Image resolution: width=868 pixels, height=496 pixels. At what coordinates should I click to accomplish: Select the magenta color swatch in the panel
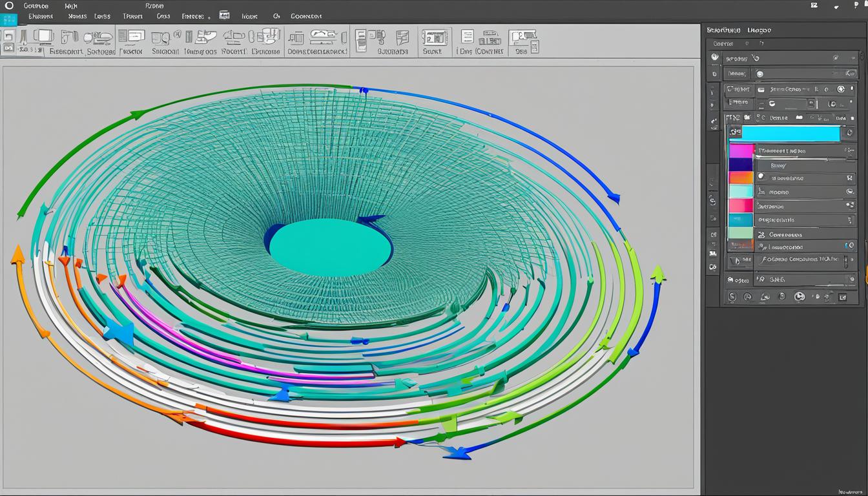(x=741, y=150)
